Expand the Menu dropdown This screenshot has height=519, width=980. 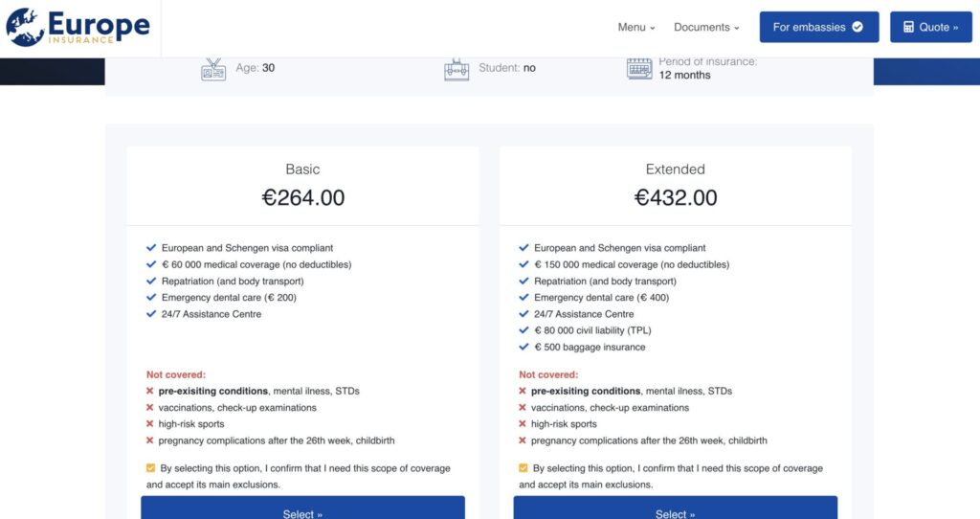click(x=636, y=28)
